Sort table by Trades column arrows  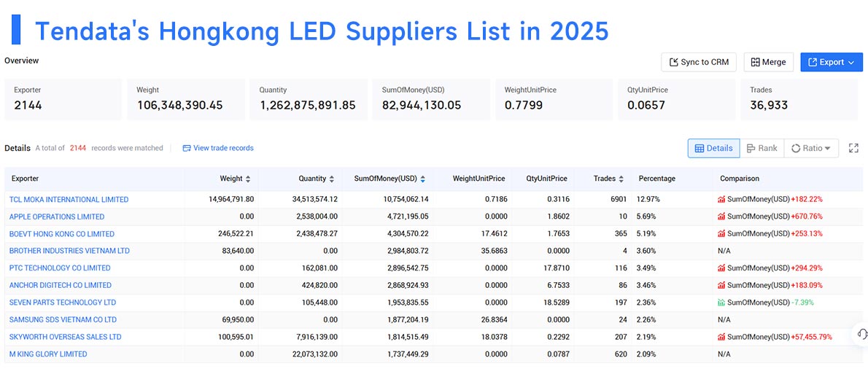621,179
